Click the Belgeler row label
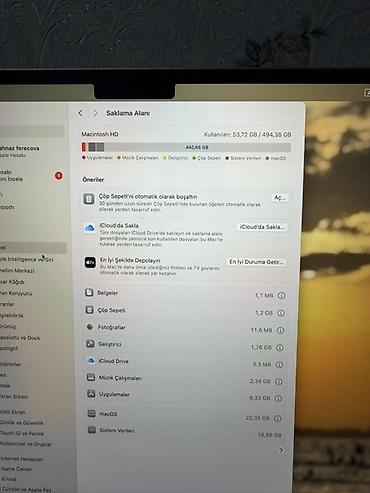 point(107,293)
